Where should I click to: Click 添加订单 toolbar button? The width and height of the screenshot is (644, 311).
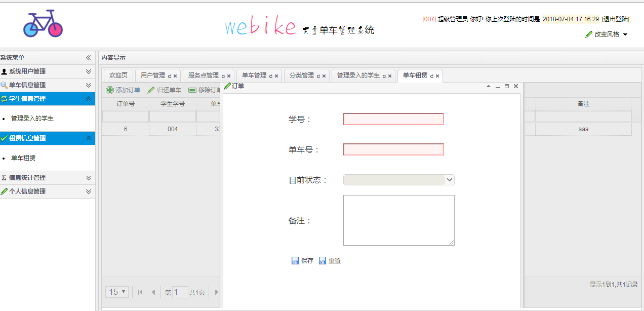(123, 90)
